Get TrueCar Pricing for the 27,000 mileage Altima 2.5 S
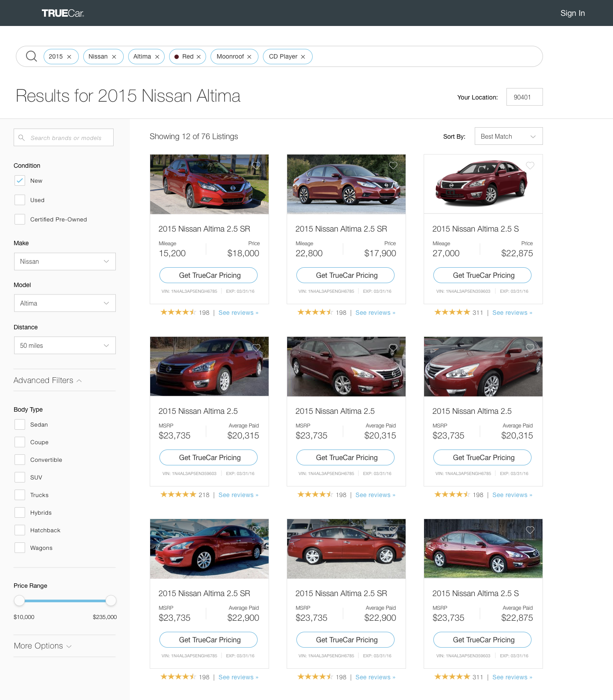613x700 pixels. pyautogui.click(x=482, y=275)
